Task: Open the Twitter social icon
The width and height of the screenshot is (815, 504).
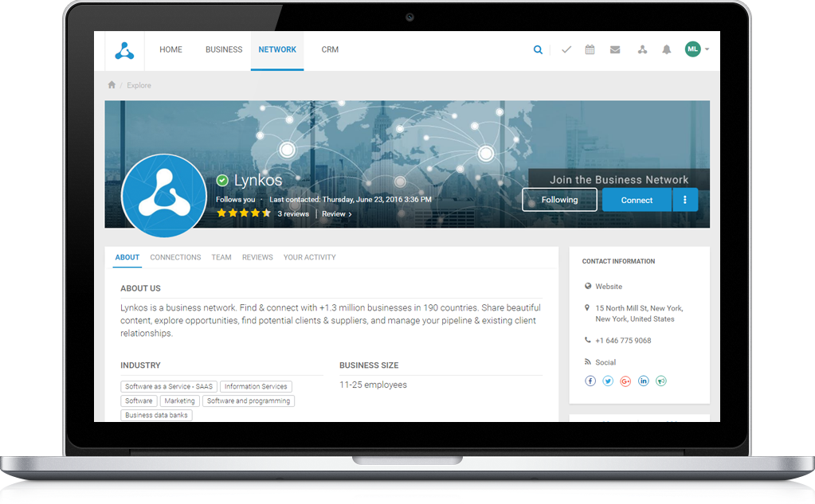Action: tap(608, 381)
